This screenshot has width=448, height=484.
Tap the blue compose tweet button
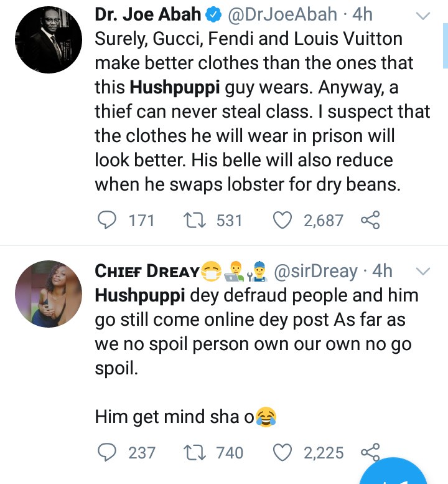pyautogui.click(x=398, y=477)
